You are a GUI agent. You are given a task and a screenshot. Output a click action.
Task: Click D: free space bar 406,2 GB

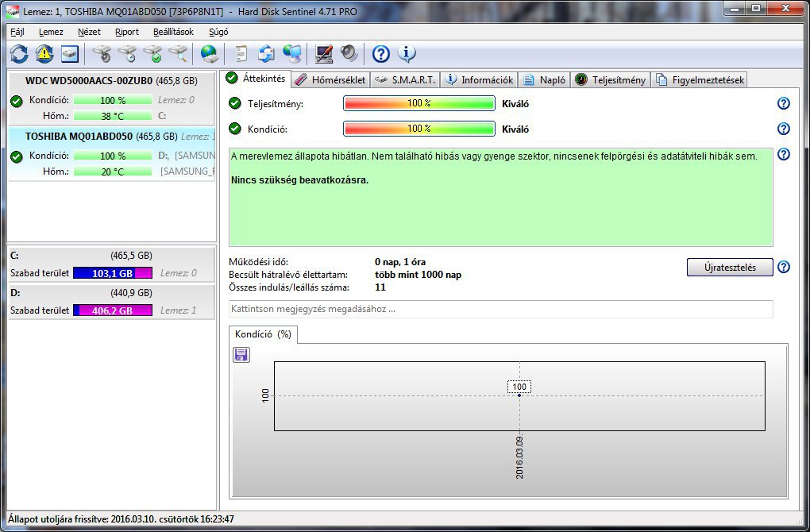click(113, 310)
